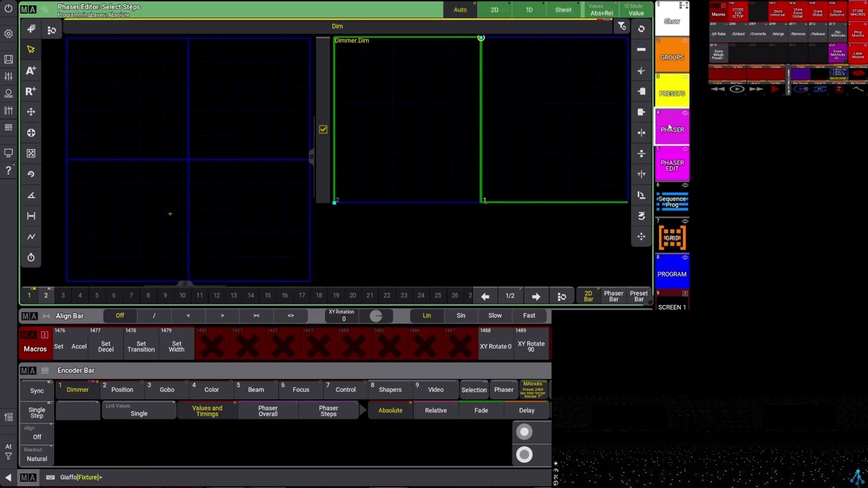Open the fader sliders icon in sidebar
868x488 pixels.
[x=8, y=77]
